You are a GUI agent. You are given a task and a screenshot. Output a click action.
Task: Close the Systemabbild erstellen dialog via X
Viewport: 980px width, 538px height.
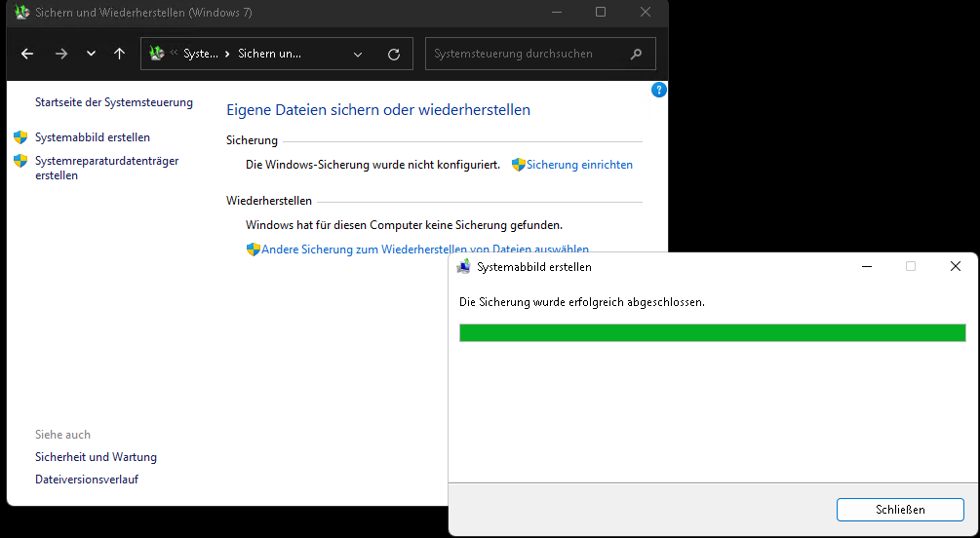point(955,266)
